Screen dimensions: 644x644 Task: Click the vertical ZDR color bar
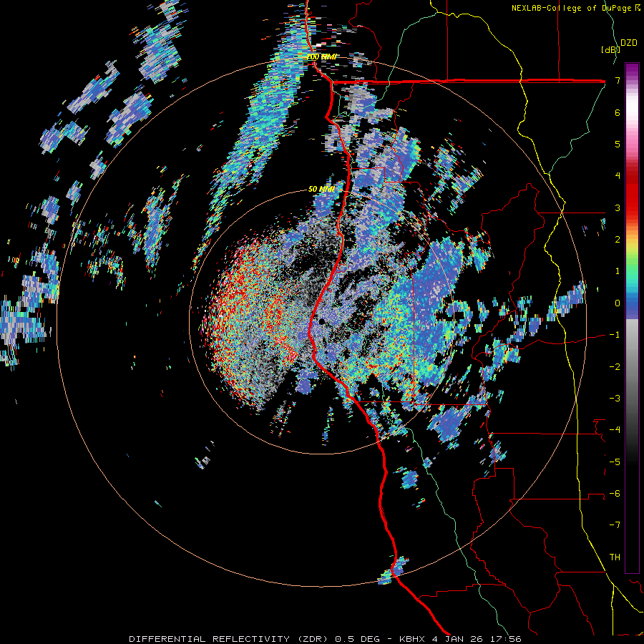[632, 318]
